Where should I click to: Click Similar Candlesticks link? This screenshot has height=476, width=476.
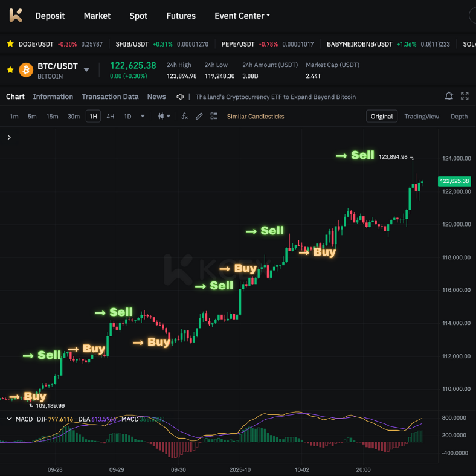pos(255,116)
